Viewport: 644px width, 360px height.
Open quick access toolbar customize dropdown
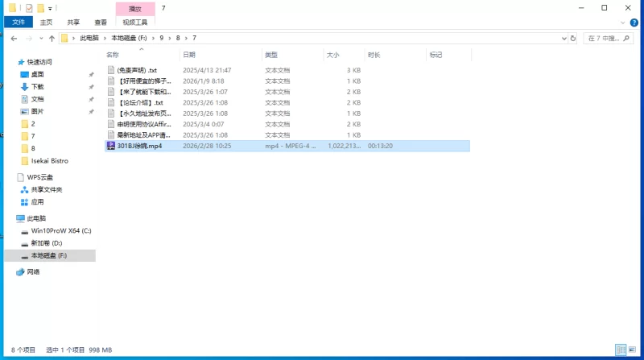[x=50, y=8]
